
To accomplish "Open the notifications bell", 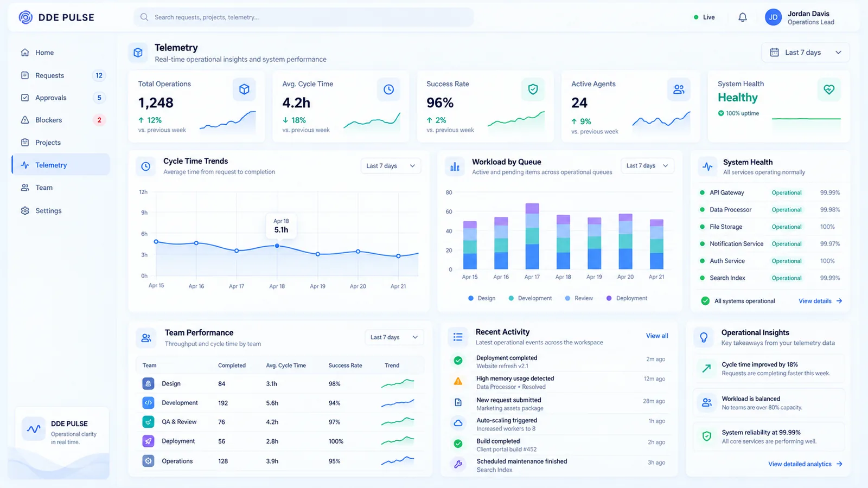I will coord(743,17).
